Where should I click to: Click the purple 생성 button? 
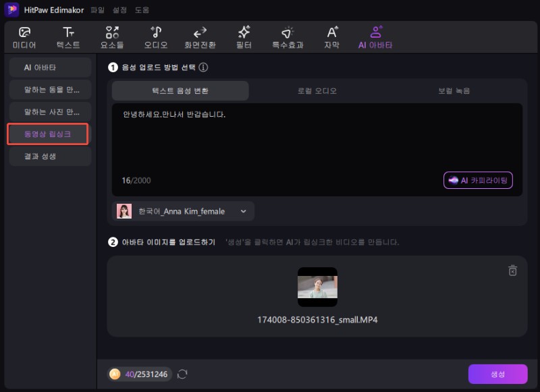coord(497,374)
